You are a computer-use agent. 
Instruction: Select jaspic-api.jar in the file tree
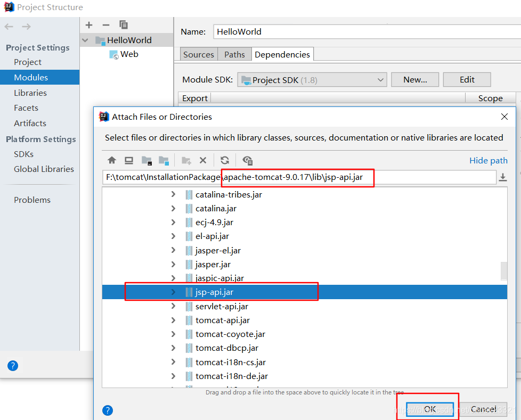coord(219,278)
